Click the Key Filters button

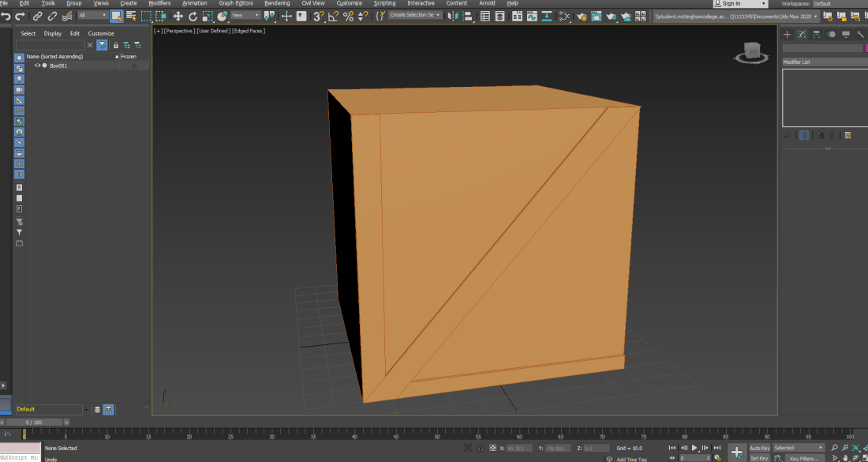coord(804,458)
